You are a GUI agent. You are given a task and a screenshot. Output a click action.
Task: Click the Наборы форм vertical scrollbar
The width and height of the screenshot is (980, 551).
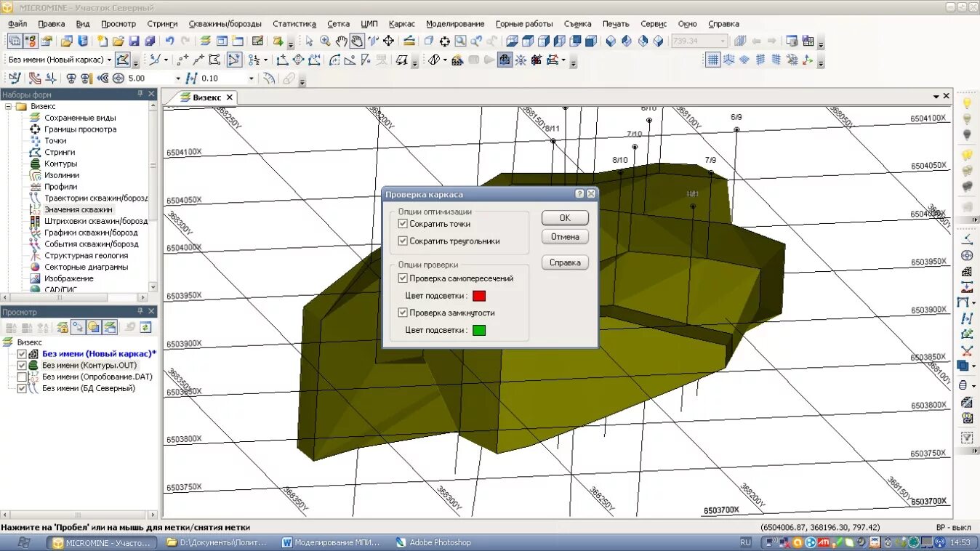pos(153,196)
